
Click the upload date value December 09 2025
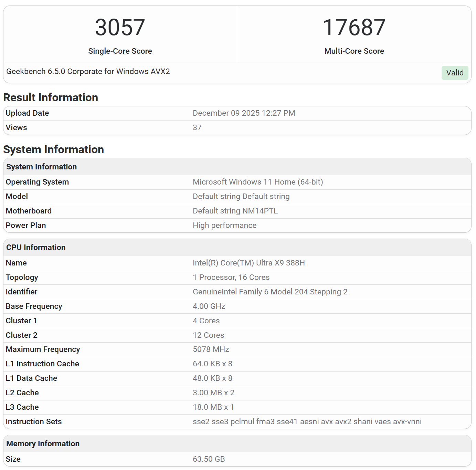[x=244, y=113]
